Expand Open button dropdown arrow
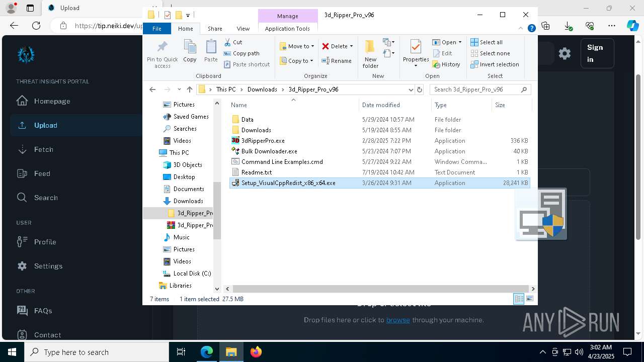The width and height of the screenshot is (644, 362). tap(460, 42)
